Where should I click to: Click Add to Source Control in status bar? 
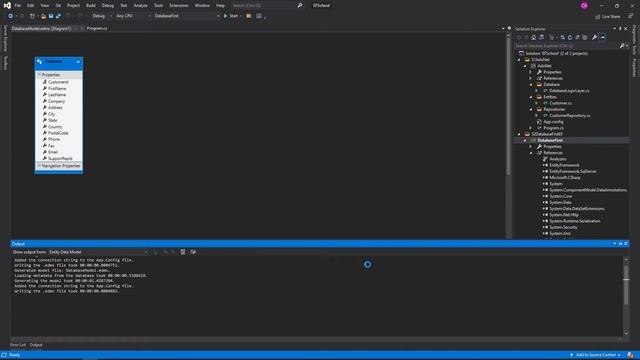click(595, 355)
